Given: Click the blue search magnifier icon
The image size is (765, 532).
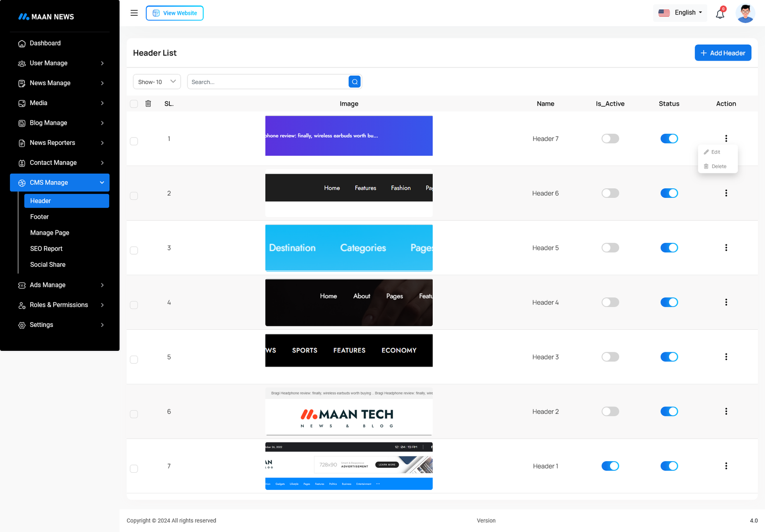Looking at the screenshot, I should [354, 82].
